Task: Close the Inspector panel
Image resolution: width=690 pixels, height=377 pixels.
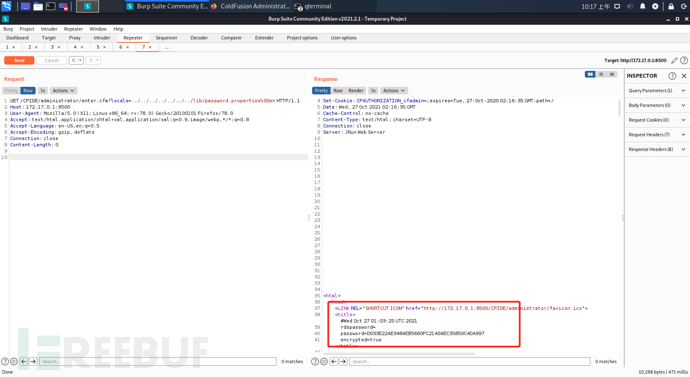Action: click(x=684, y=76)
